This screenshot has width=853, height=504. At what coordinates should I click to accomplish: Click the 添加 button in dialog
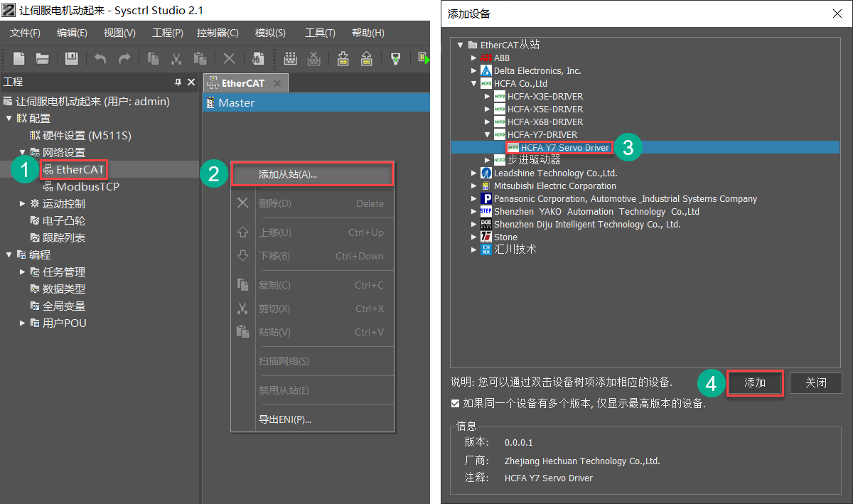(755, 382)
